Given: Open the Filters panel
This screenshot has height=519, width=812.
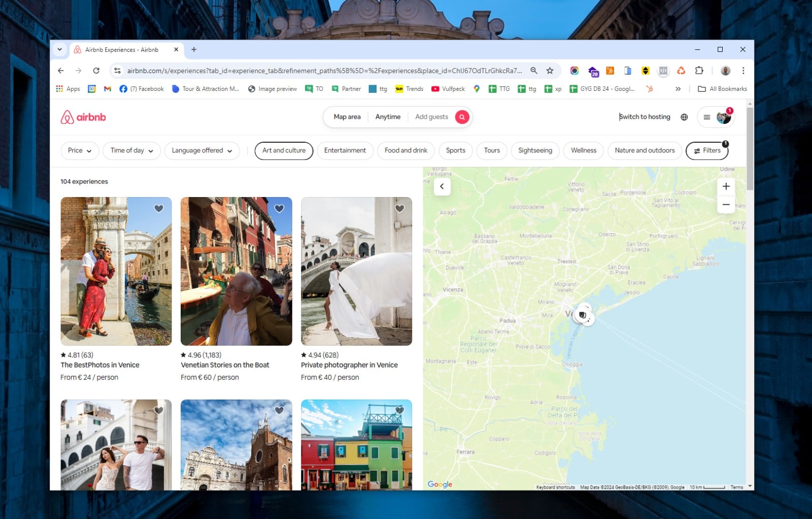Looking at the screenshot, I should tap(707, 151).
